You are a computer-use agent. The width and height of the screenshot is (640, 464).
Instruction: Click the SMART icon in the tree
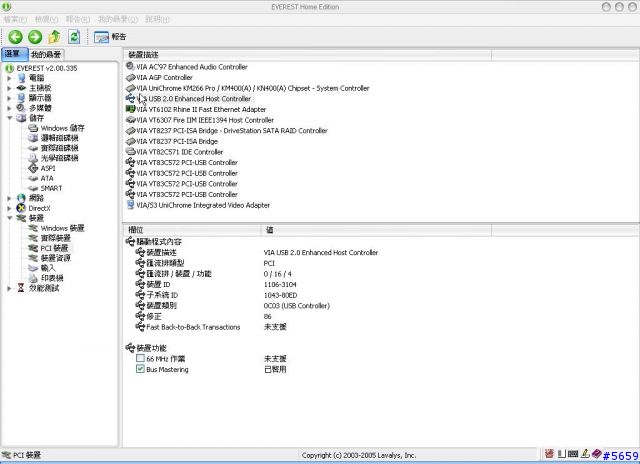[x=33, y=188]
